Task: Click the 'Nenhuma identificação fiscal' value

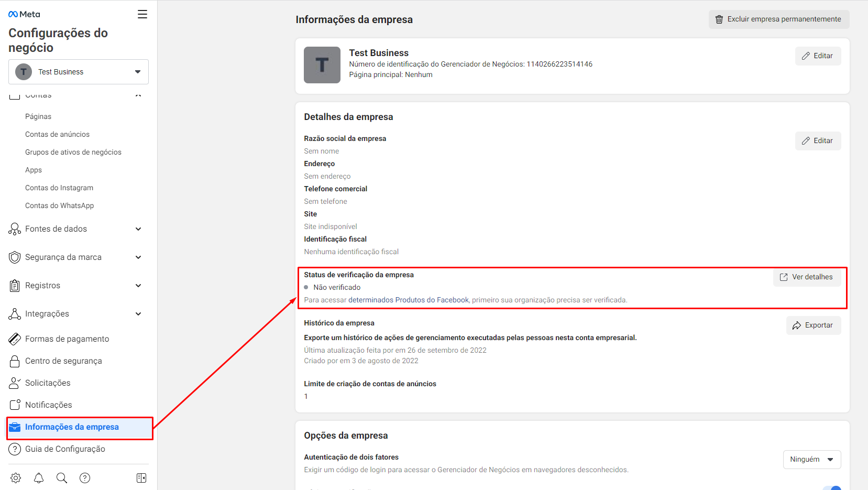Action: [x=351, y=252]
